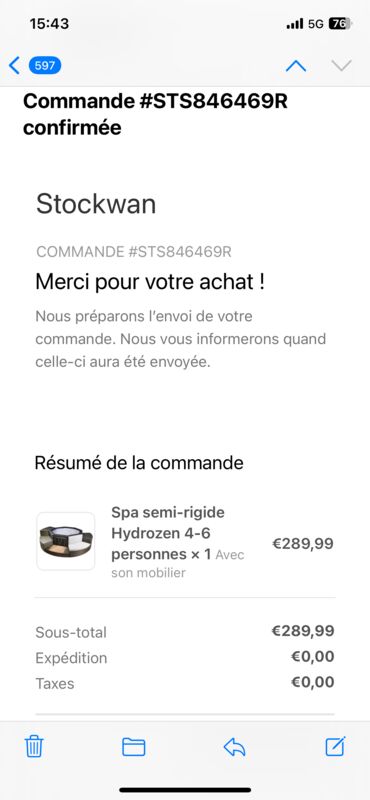
Task: Tap the reply arrow icon
Action: coord(234,747)
